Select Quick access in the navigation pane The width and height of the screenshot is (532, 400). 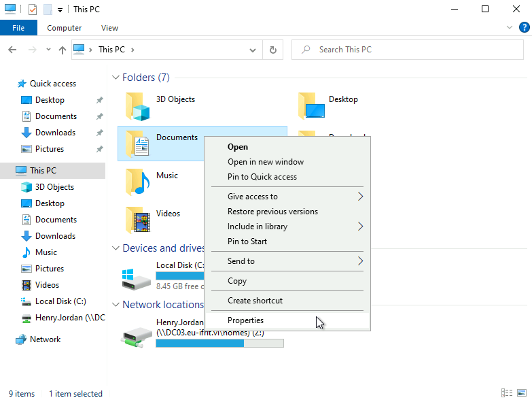(52, 84)
